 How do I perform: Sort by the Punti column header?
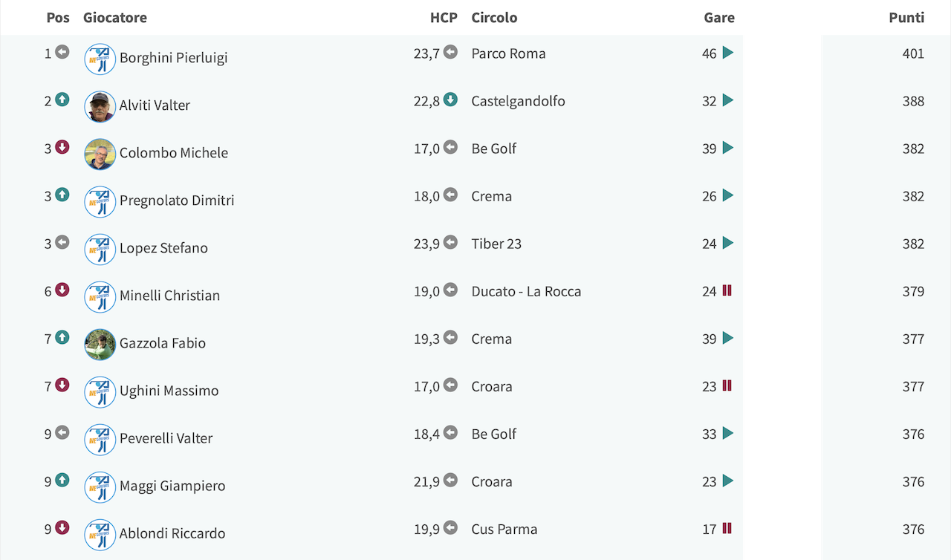[x=906, y=17]
